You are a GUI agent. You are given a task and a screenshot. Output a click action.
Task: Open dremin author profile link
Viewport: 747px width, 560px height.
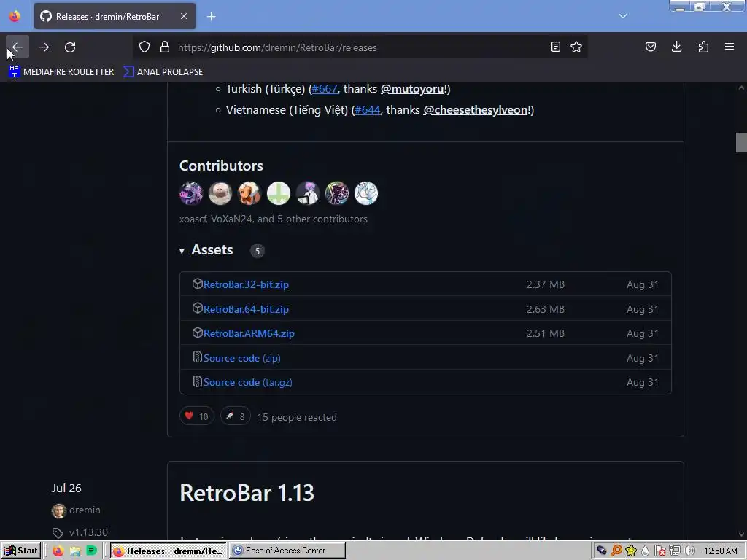point(85,510)
